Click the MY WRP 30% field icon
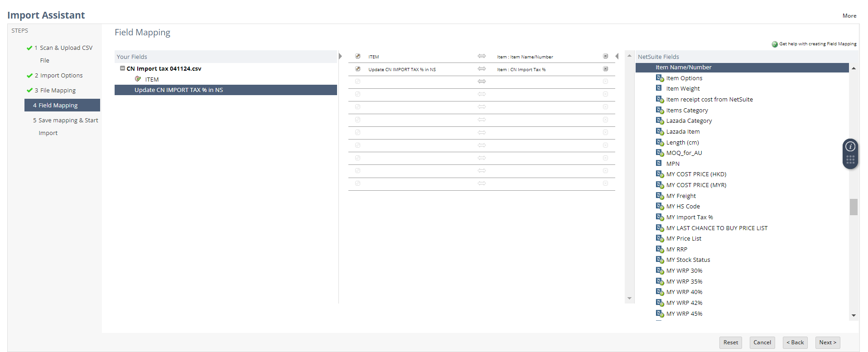The height and width of the screenshot is (352, 868). pyautogui.click(x=660, y=270)
